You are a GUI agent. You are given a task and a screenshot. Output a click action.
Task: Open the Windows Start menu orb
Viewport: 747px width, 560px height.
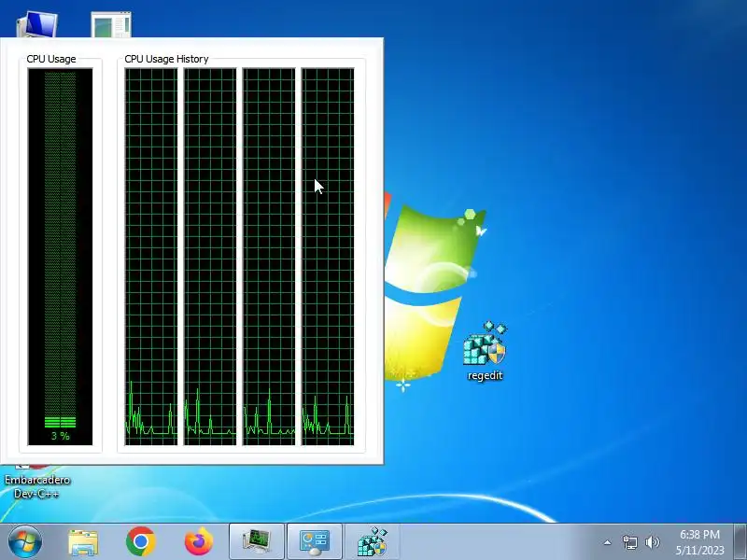coord(25,542)
